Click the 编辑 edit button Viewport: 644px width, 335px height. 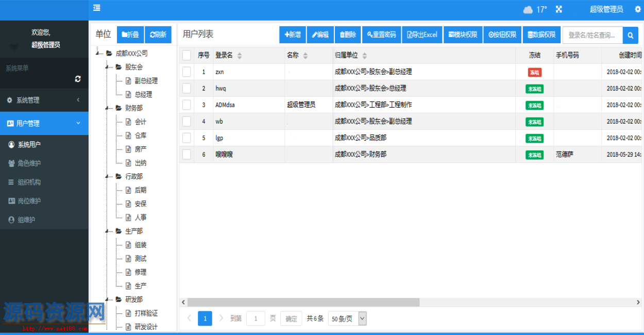pyautogui.click(x=320, y=35)
